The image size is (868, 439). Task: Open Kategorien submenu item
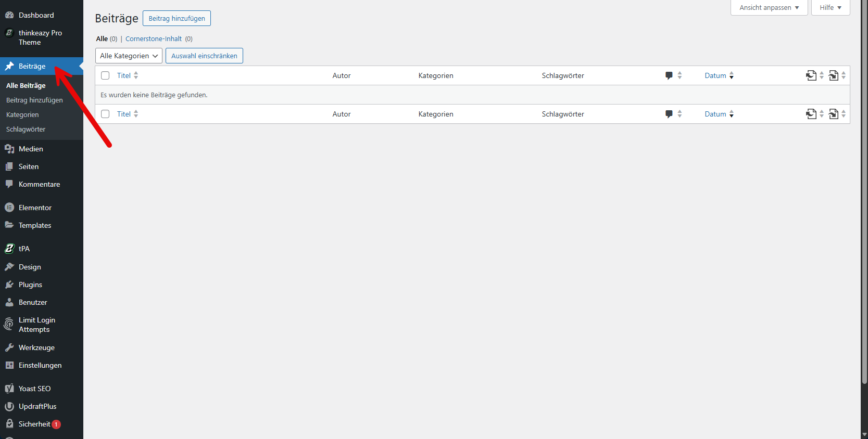tap(22, 114)
